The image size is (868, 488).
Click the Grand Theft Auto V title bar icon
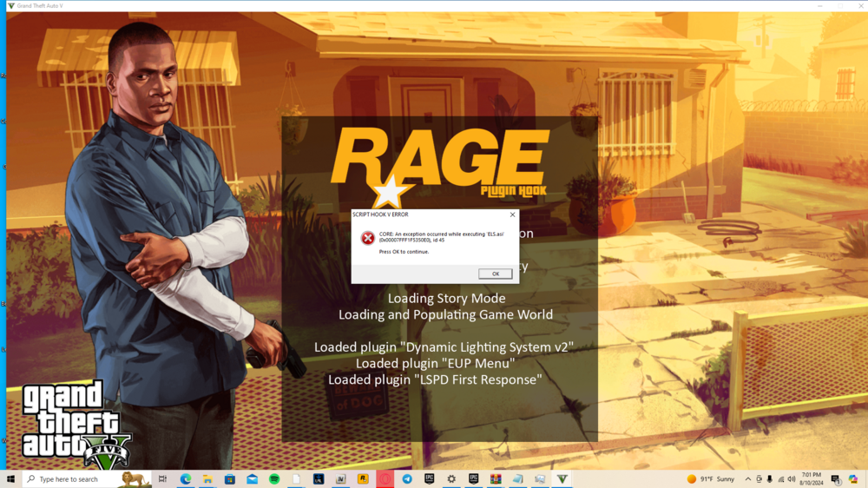tap(10, 5)
